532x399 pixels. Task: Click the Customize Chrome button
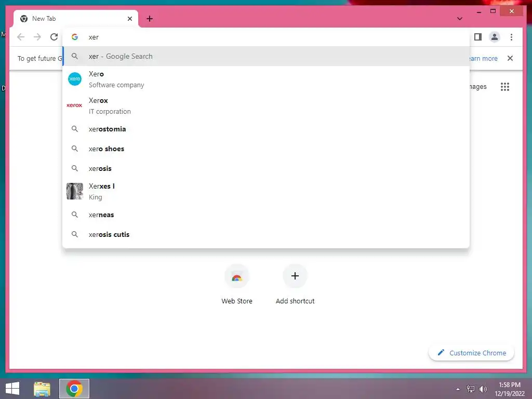click(471, 353)
